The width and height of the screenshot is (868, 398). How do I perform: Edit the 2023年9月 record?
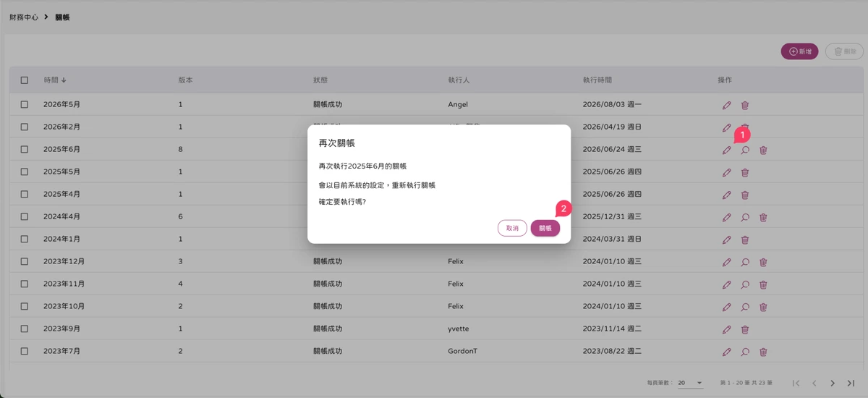click(x=726, y=329)
